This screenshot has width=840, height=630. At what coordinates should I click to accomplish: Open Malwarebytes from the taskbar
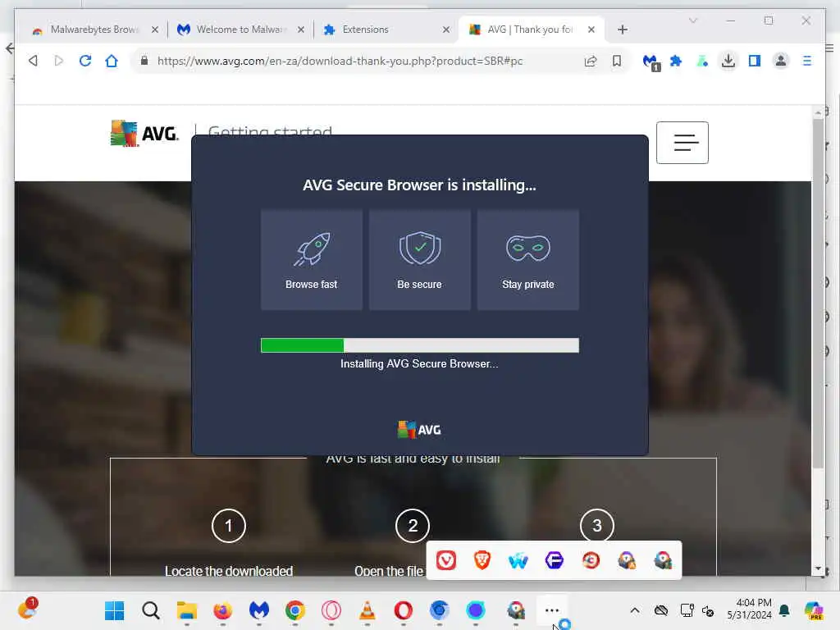(x=259, y=610)
